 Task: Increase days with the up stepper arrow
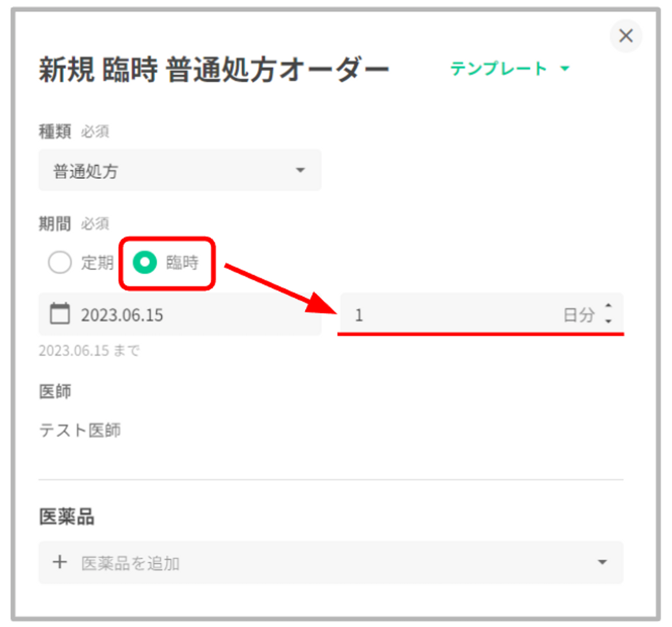tap(608, 305)
